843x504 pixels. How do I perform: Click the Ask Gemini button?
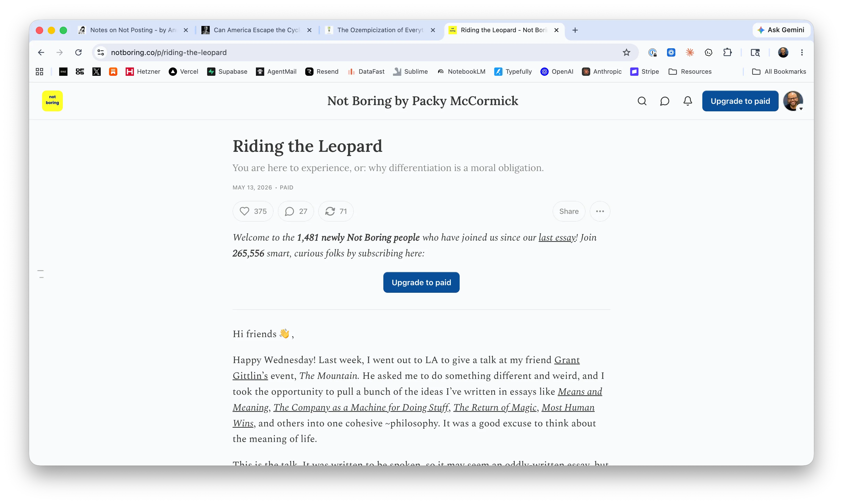pos(781,30)
